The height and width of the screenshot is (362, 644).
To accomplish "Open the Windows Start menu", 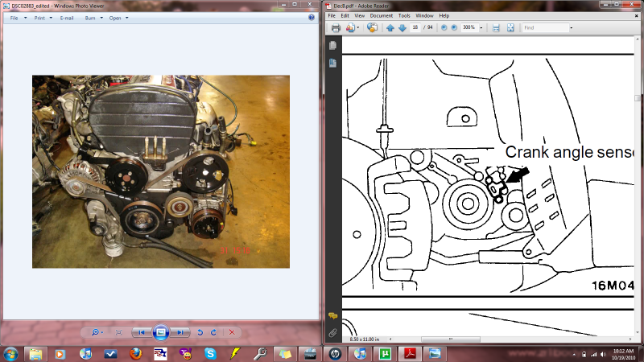I will [10, 354].
